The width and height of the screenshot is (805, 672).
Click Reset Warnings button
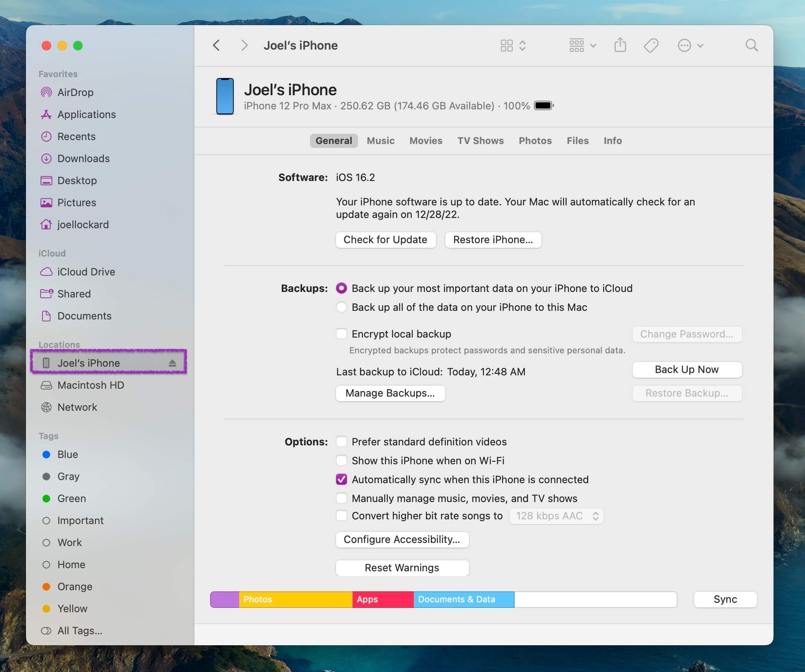tap(402, 568)
